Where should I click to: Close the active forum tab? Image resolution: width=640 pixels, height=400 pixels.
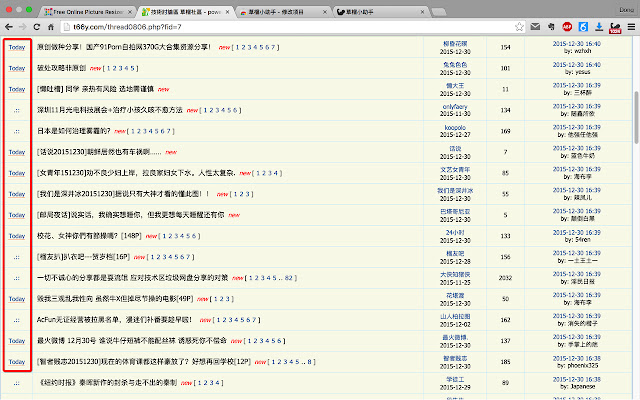(x=227, y=12)
